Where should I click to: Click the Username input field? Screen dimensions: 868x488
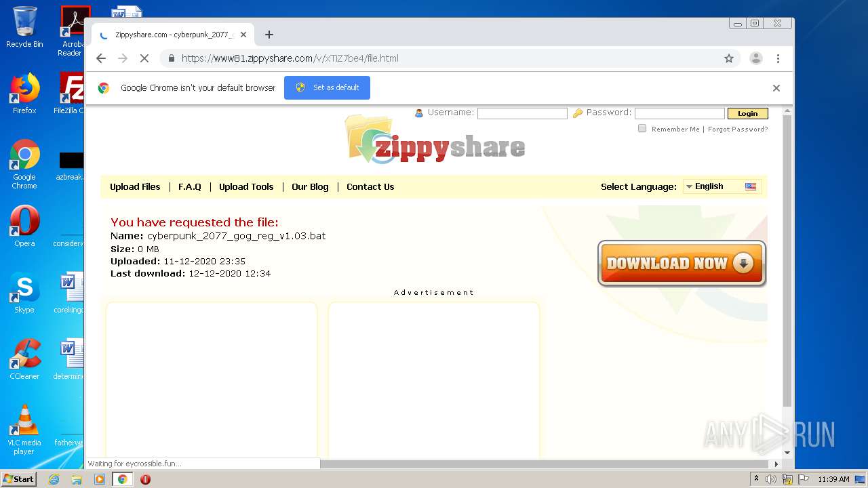click(x=522, y=113)
